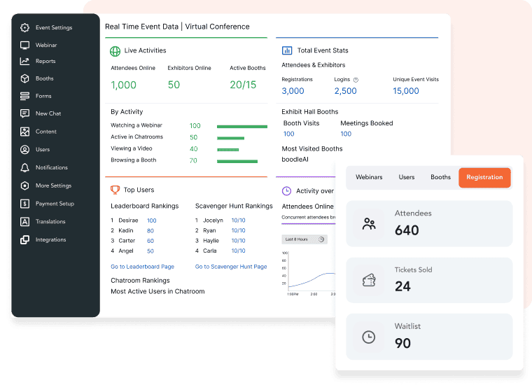Click the Payment Setup dollar icon
The width and height of the screenshot is (532, 392).
pyautogui.click(x=24, y=204)
